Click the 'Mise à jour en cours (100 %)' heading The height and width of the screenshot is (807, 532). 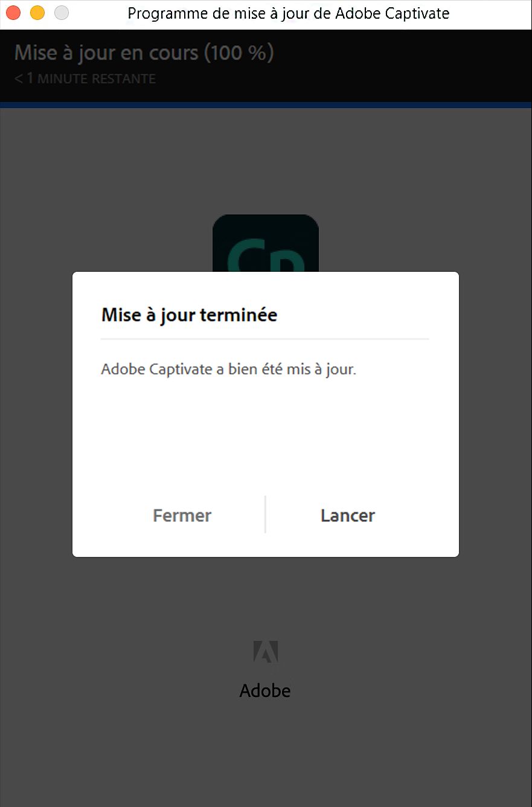point(144,53)
